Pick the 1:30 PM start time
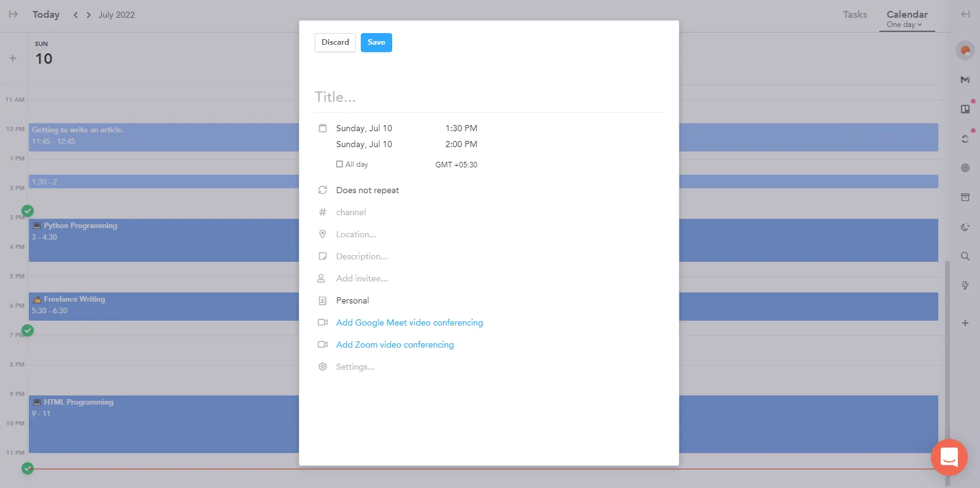Viewport: 980px width, 488px height. coord(461,128)
